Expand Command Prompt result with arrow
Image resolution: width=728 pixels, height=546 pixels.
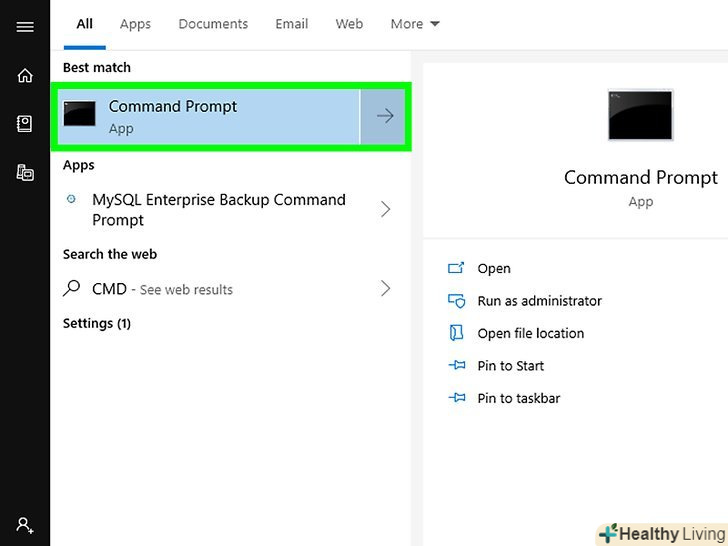[x=385, y=117]
